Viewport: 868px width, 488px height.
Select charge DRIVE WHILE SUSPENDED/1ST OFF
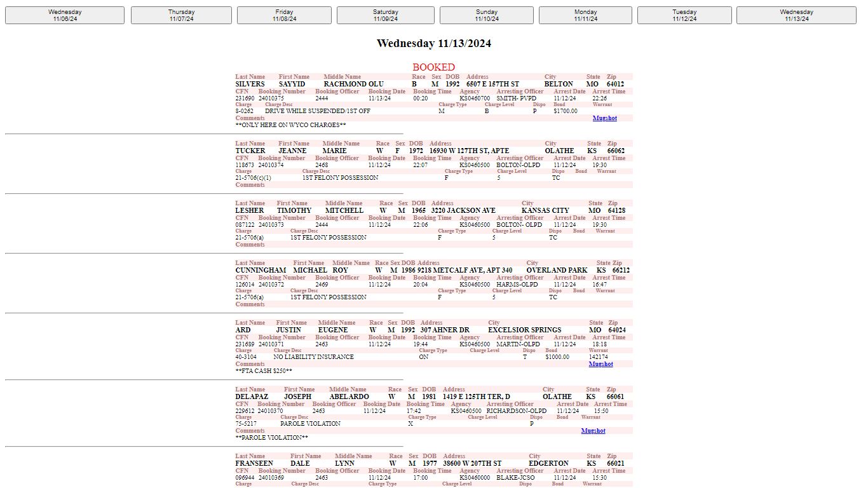pyautogui.click(x=318, y=111)
